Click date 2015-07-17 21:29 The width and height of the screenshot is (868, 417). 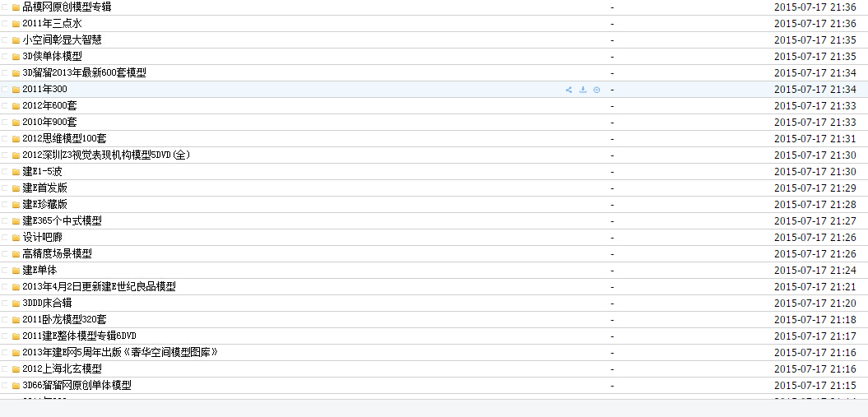tap(815, 188)
